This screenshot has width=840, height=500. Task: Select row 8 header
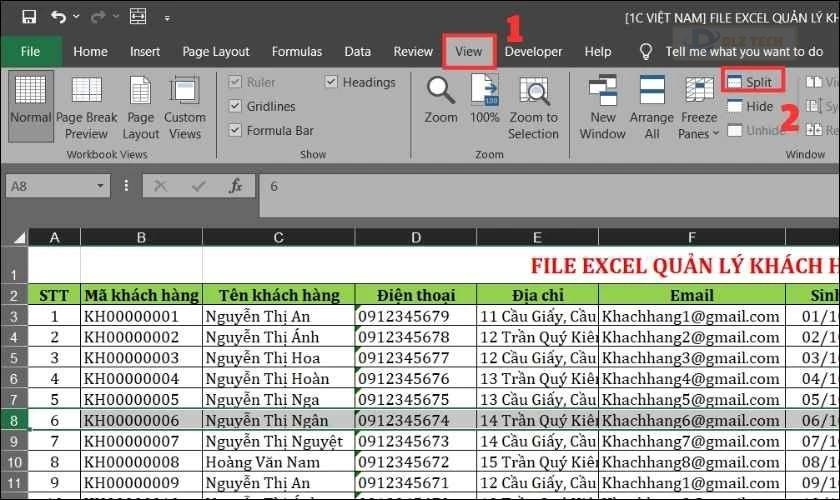click(x=14, y=420)
